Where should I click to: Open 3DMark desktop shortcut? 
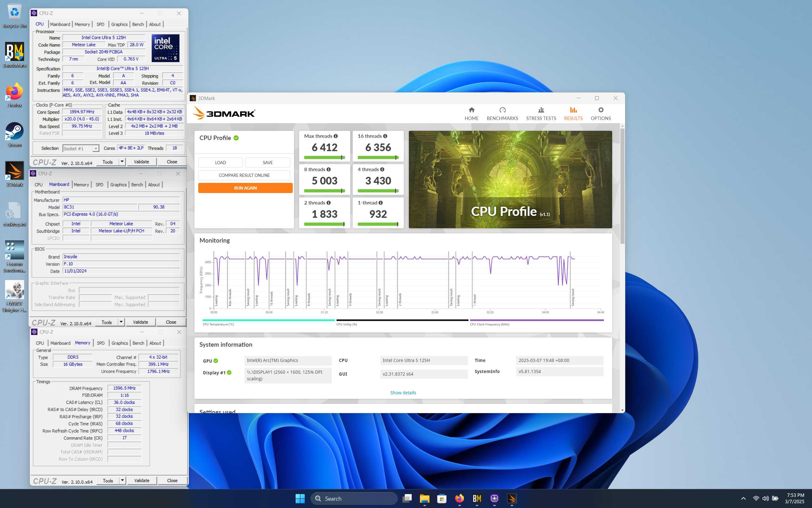click(x=14, y=174)
